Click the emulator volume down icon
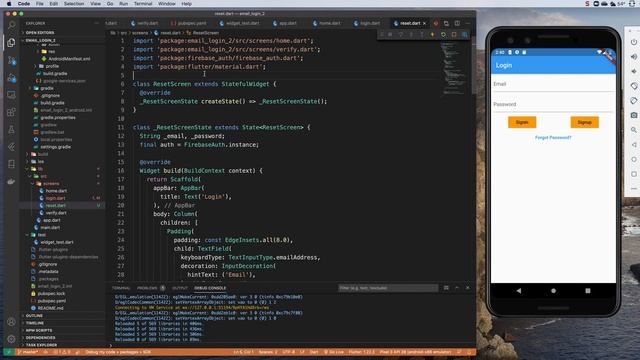Image resolution: width=640 pixels, height=360 pixels. pyautogui.click(x=633, y=71)
